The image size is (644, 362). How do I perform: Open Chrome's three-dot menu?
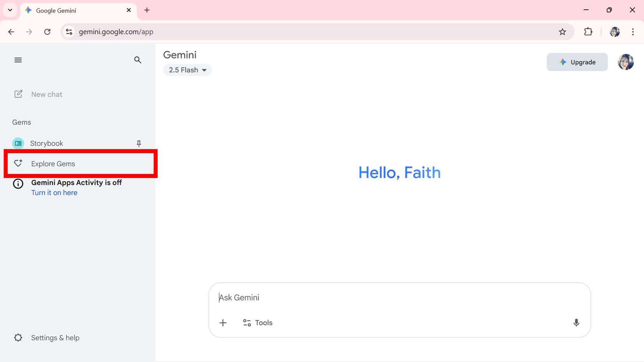[x=633, y=32]
